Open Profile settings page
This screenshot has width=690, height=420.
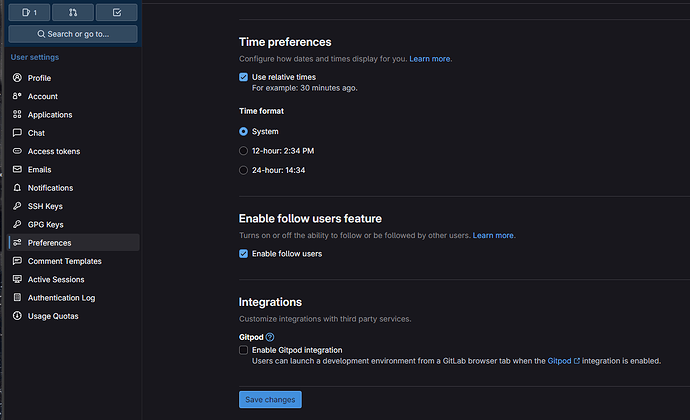(74, 78)
